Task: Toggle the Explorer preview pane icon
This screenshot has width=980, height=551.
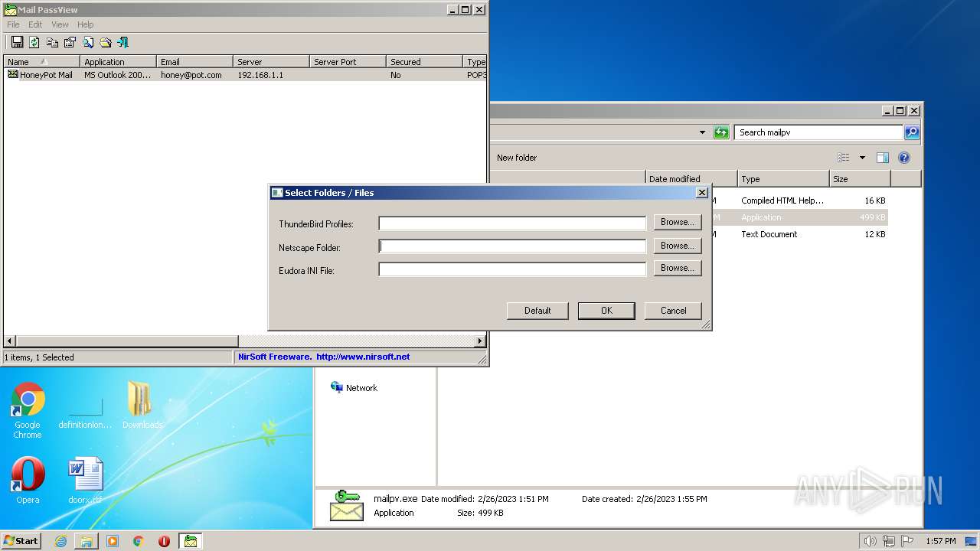Action: [883, 158]
